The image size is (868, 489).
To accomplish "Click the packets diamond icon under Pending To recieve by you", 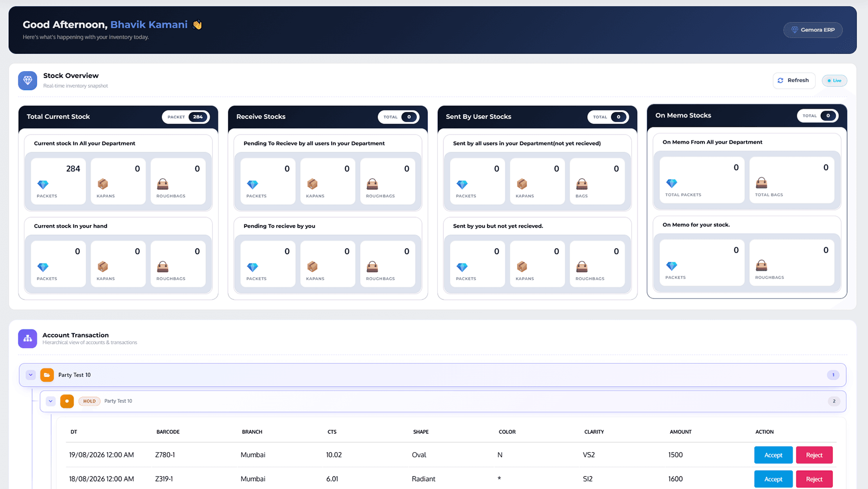I will [x=252, y=267].
